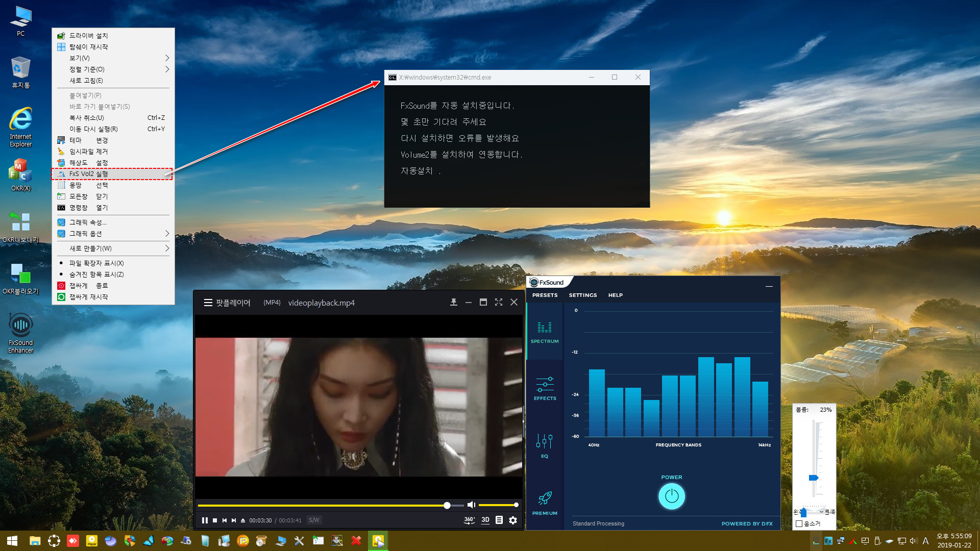Open 그래픽 속성... menu entry
Screen dimensions: 980x551
[113, 222]
